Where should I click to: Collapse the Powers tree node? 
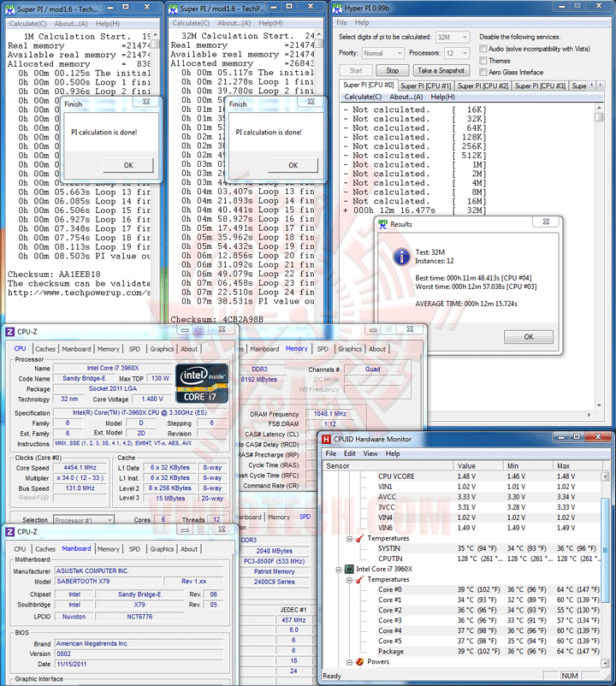349,662
